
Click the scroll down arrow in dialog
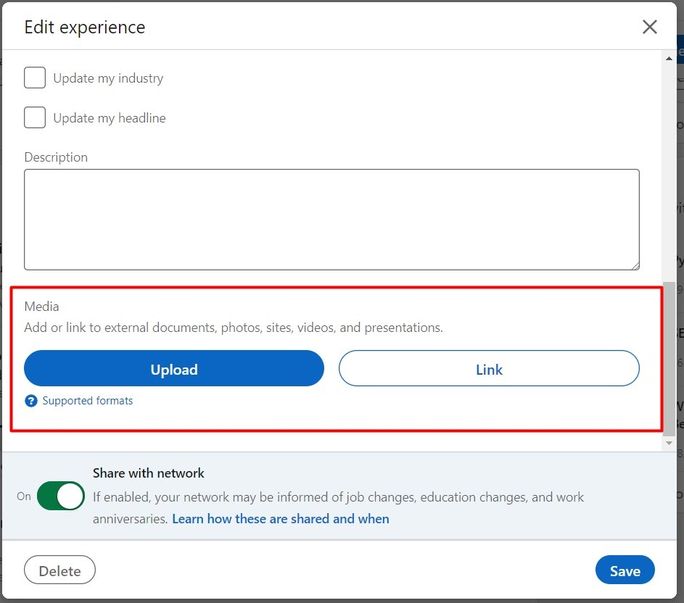click(671, 443)
